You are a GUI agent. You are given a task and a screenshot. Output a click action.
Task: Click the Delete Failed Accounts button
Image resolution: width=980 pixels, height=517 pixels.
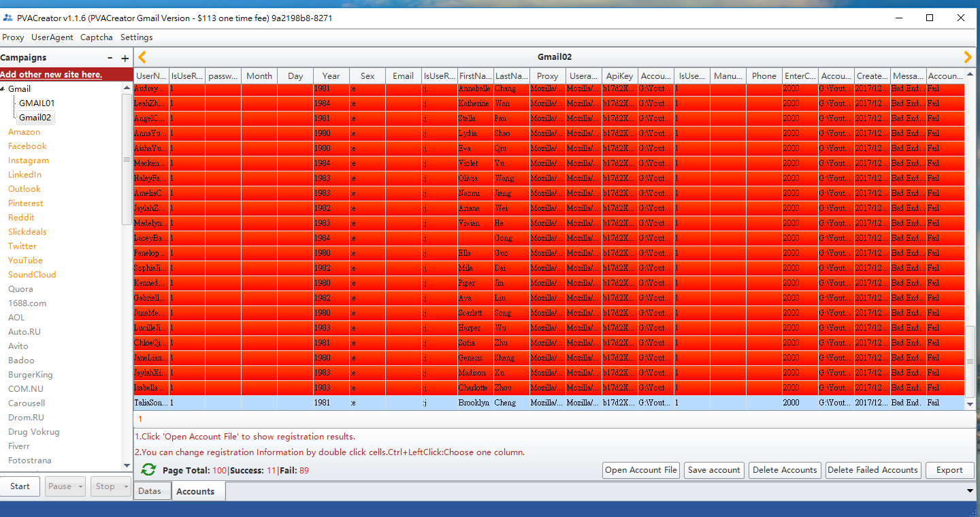(x=873, y=470)
